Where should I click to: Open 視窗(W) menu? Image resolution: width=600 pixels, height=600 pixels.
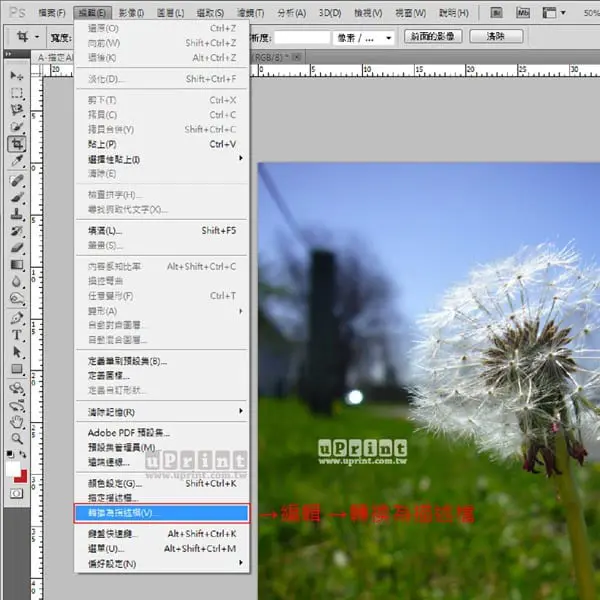410,13
